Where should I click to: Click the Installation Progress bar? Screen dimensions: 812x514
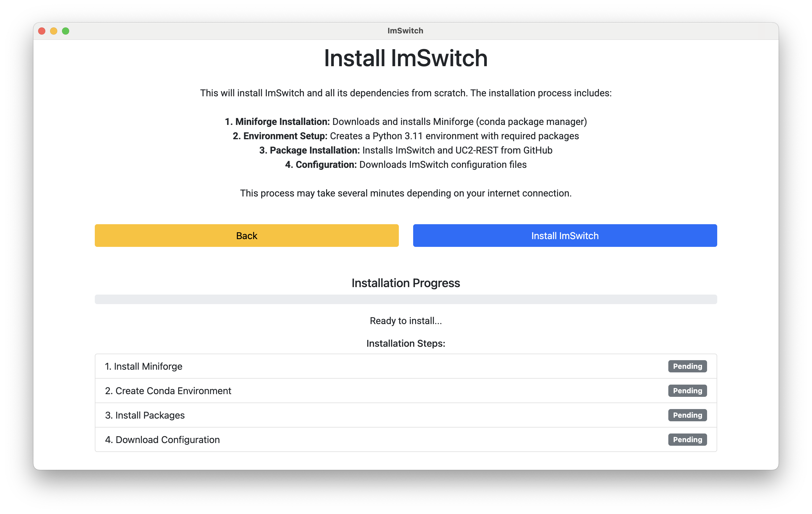(406, 299)
